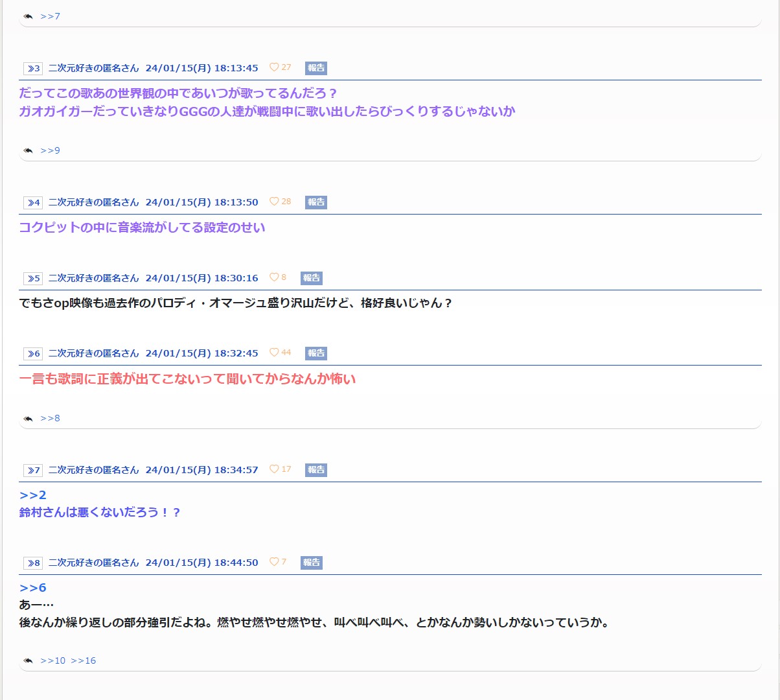Open reply link >>10 under post 8
Viewport: 780px width, 700px height.
(53, 660)
